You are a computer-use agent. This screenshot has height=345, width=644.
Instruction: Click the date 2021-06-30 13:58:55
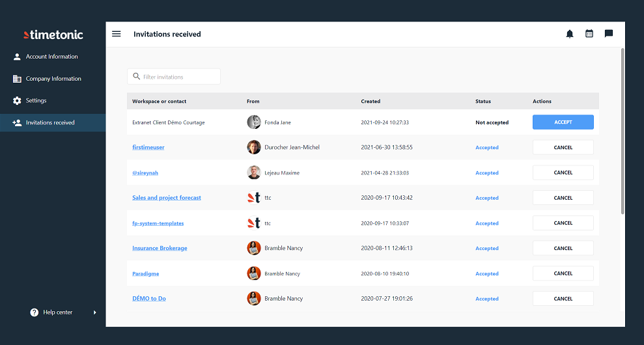tap(387, 148)
